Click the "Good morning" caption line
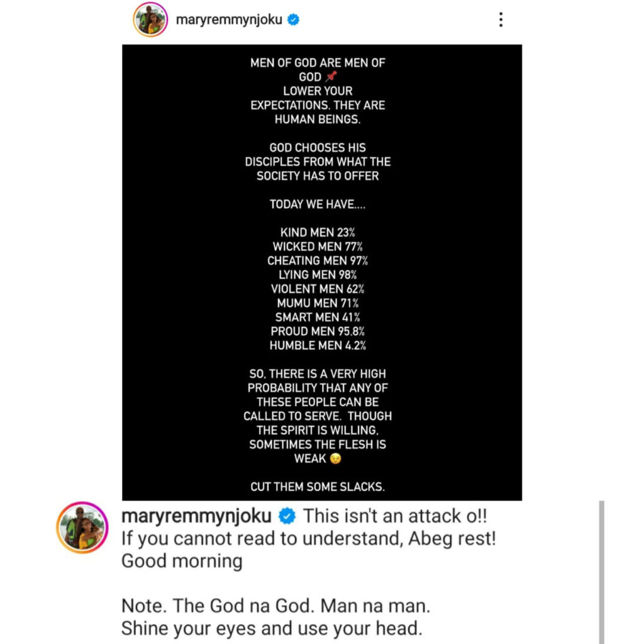 [181, 560]
